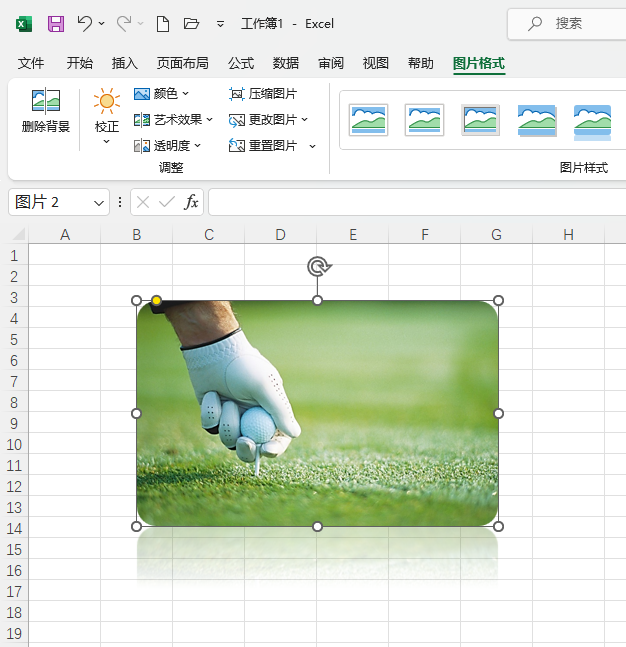
Task: Open the fx insert function icon
Action: point(191,202)
